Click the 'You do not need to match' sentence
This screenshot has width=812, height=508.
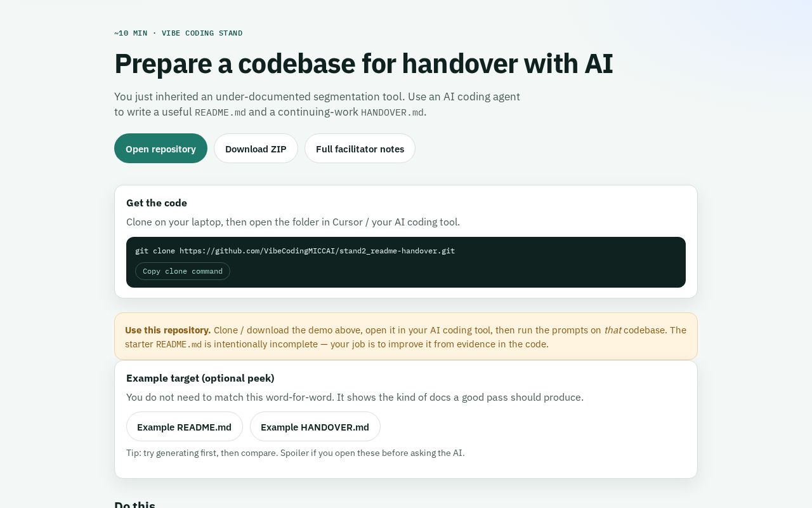355,398
